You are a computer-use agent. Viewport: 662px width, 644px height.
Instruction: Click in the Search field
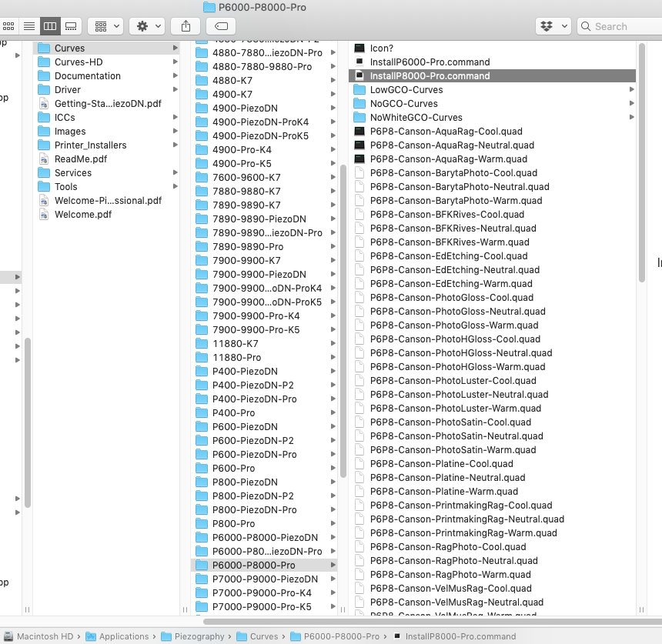coord(620,26)
